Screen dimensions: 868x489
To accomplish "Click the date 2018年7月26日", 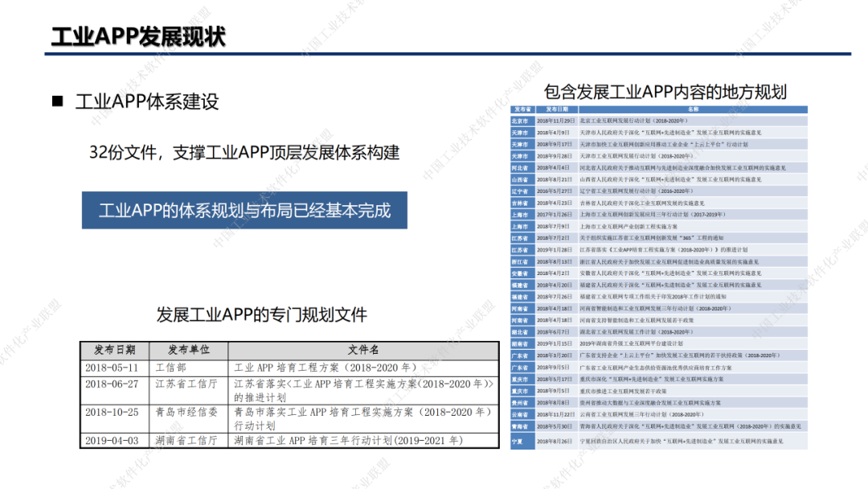I will point(554,297).
